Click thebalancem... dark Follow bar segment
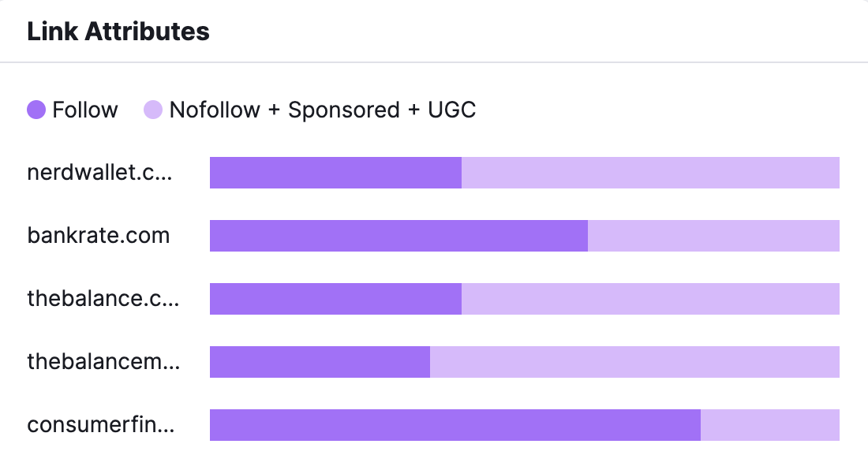 tap(320, 362)
